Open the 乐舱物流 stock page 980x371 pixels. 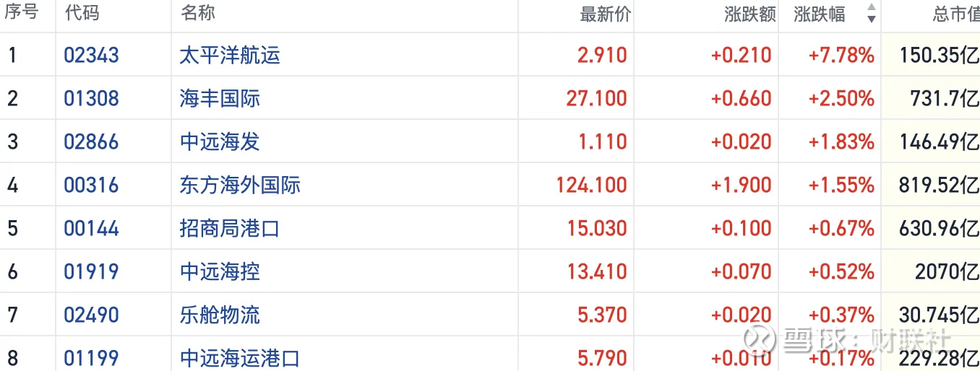220,315
